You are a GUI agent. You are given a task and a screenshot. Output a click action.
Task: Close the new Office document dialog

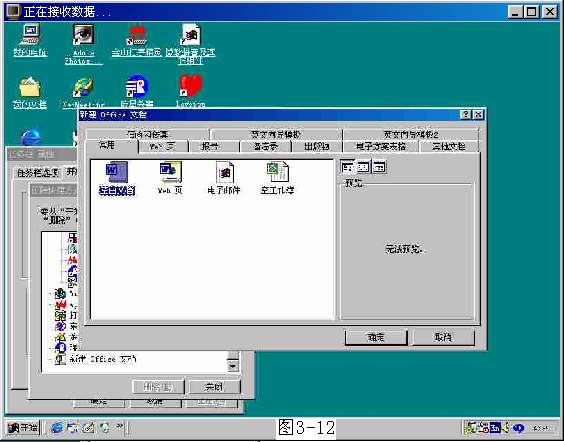[x=478, y=115]
